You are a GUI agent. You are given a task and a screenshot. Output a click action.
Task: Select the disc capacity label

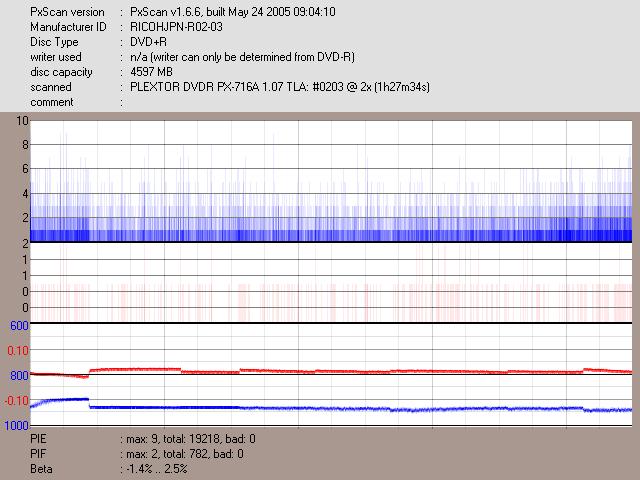pyautogui.click(x=61, y=72)
